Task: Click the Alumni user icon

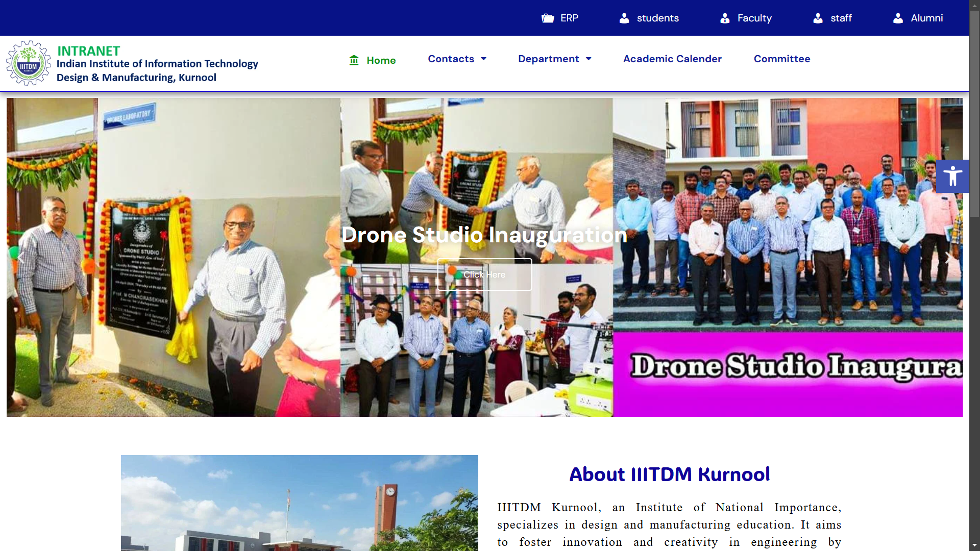Action: (x=898, y=18)
